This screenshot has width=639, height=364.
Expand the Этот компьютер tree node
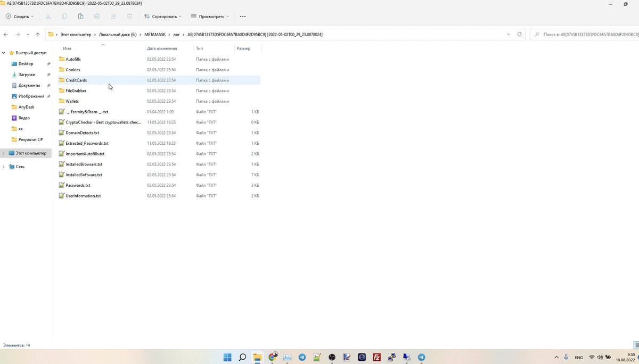tap(4, 153)
